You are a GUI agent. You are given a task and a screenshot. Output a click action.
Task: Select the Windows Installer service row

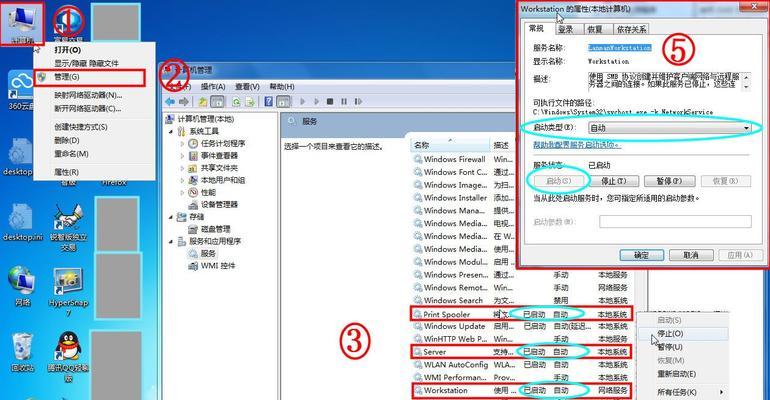tap(464, 198)
